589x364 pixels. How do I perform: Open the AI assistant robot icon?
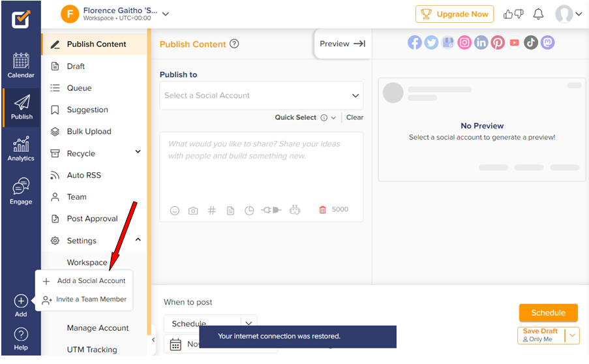pos(295,209)
